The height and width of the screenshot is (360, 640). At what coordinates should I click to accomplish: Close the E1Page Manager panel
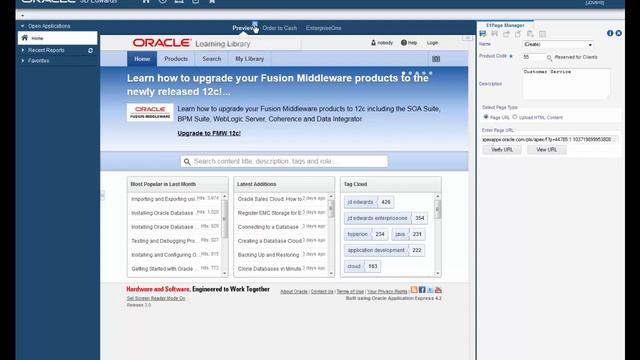click(618, 33)
